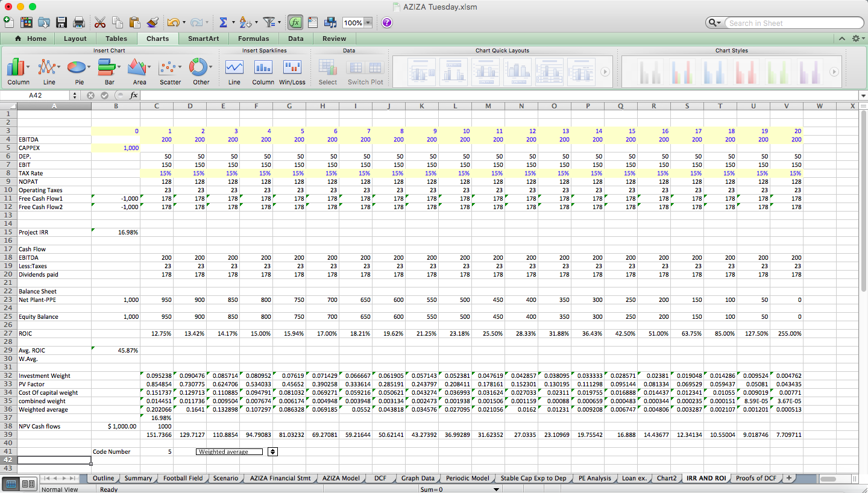Open the zoom level dropdown

[367, 22]
